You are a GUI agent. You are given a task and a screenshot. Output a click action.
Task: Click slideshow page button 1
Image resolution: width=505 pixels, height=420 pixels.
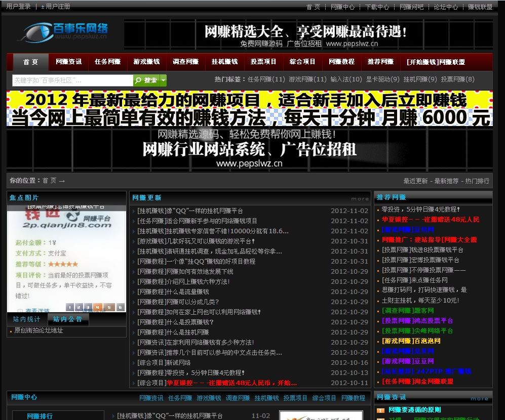(x=69, y=307)
